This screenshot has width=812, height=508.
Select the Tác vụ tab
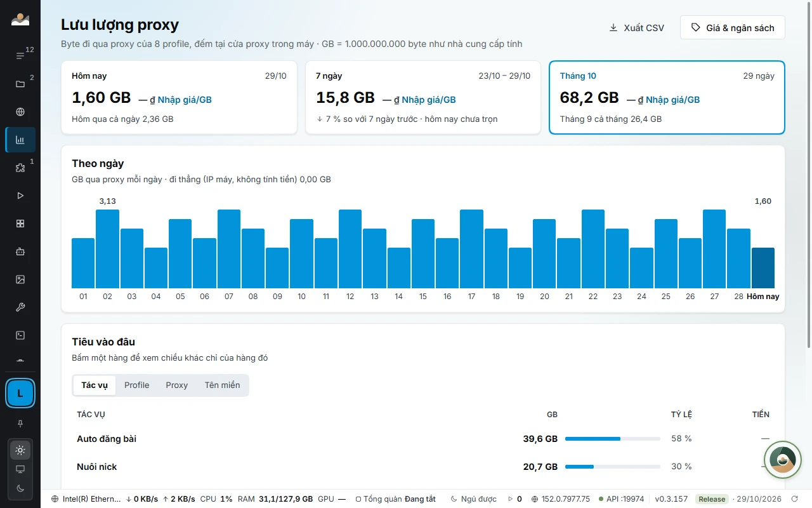(x=95, y=385)
